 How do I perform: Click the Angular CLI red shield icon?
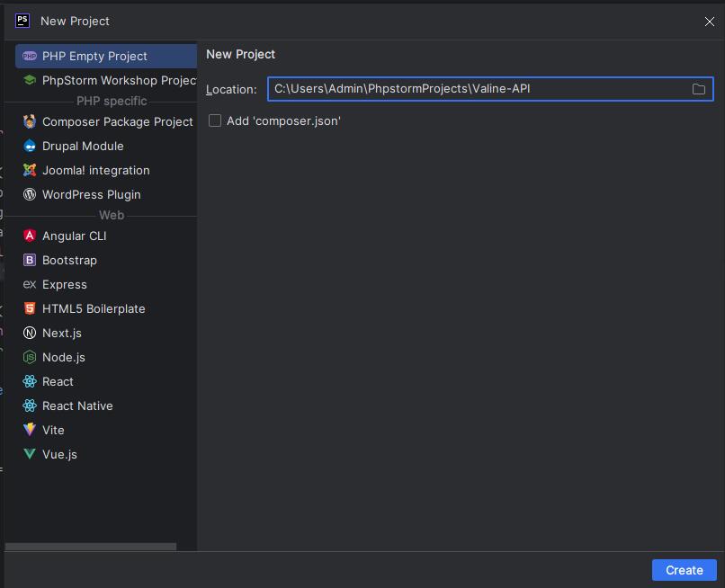pyautogui.click(x=30, y=236)
